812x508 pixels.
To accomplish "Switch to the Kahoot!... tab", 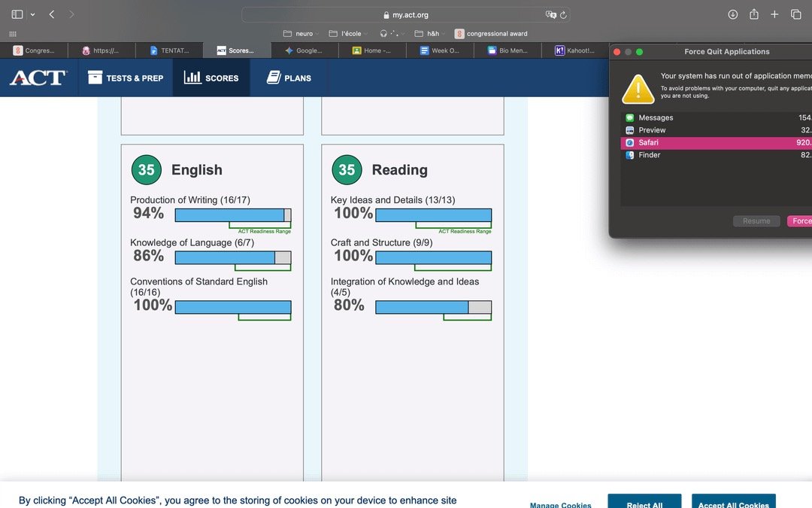I will [x=575, y=50].
